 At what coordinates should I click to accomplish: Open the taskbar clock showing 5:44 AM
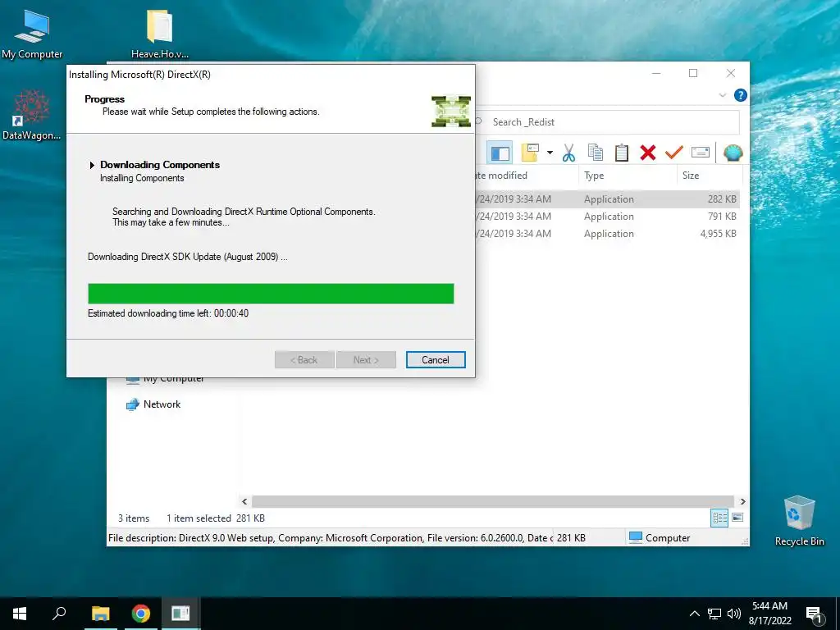point(769,614)
